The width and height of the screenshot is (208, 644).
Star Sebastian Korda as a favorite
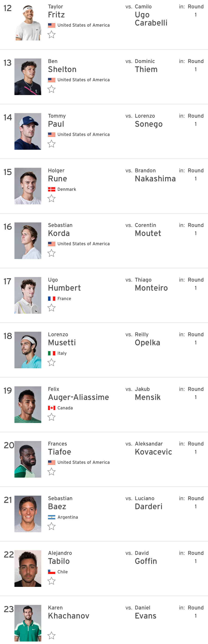(51, 253)
